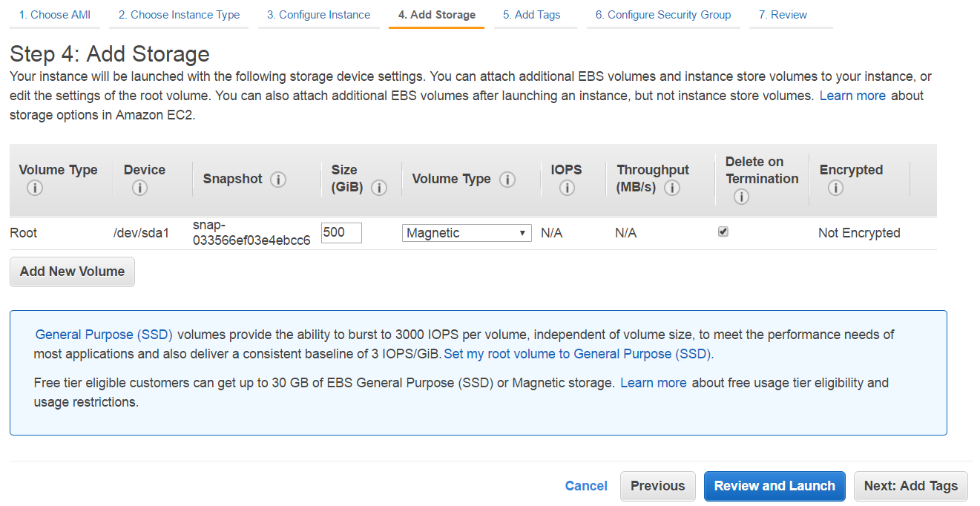Expand the volume type selector arrow
The width and height of the screenshot is (980, 506).
(x=522, y=232)
